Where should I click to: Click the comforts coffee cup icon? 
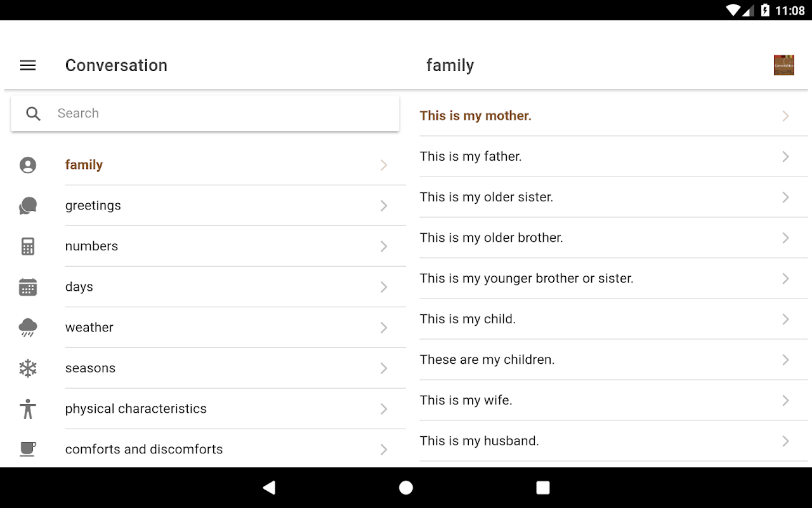28,449
